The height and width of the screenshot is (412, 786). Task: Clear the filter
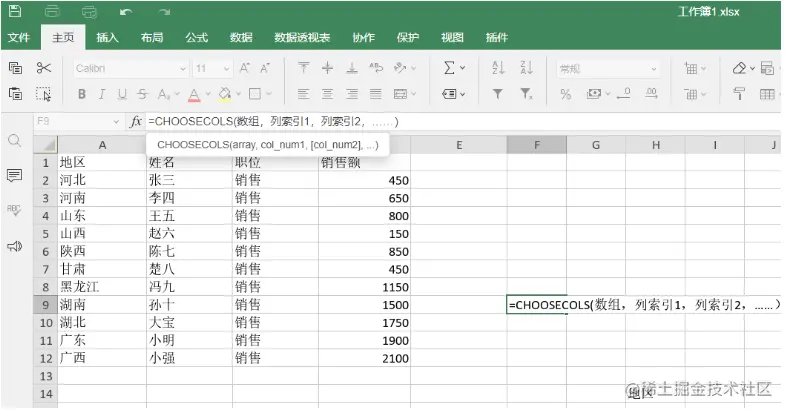point(526,94)
